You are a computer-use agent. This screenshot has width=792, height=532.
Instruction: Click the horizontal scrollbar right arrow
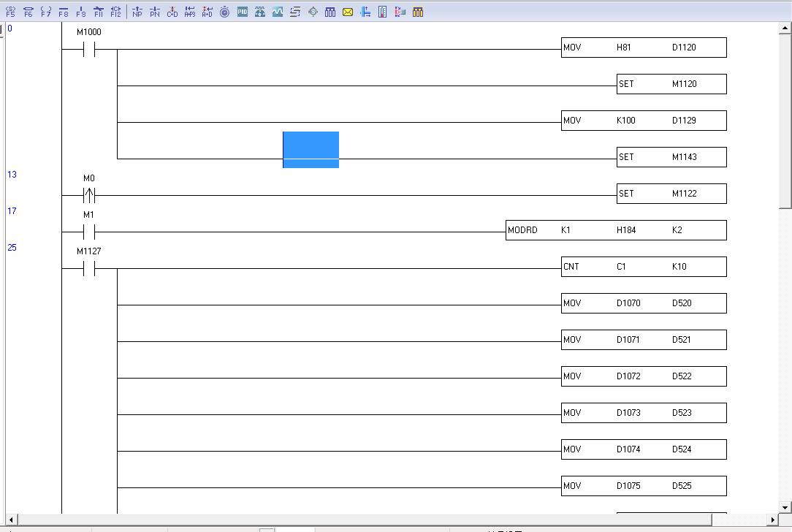pyautogui.click(x=773, y=520)
